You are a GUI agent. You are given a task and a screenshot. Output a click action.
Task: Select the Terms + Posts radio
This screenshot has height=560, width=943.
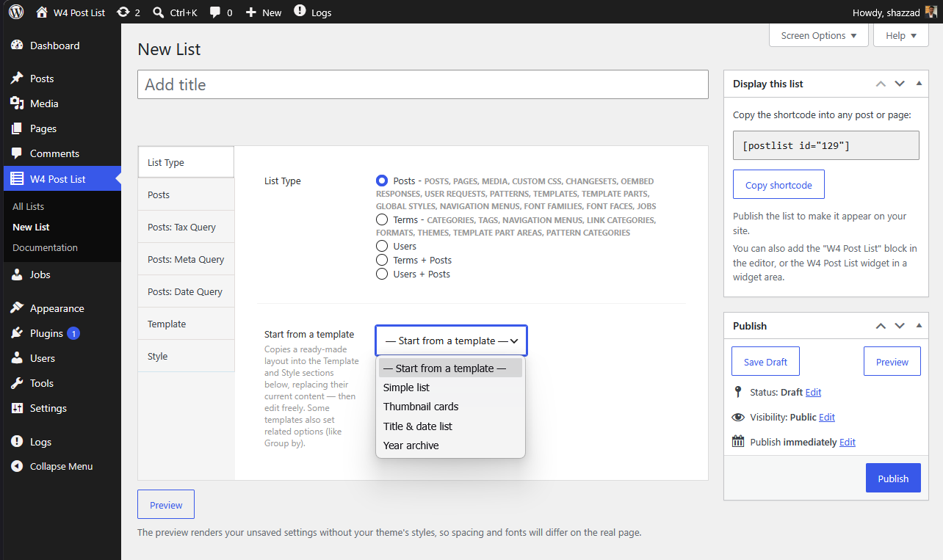coord(382,260)
